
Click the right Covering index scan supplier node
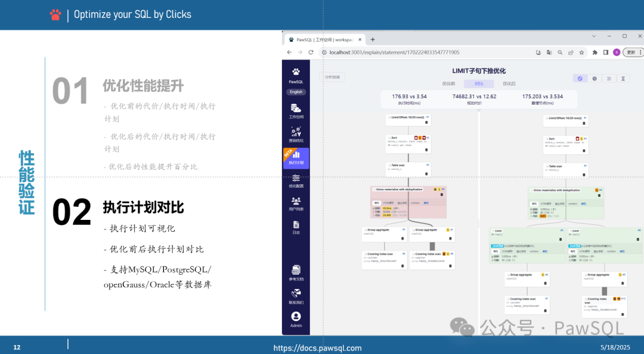pyautogui.click(x=605, y=306)
